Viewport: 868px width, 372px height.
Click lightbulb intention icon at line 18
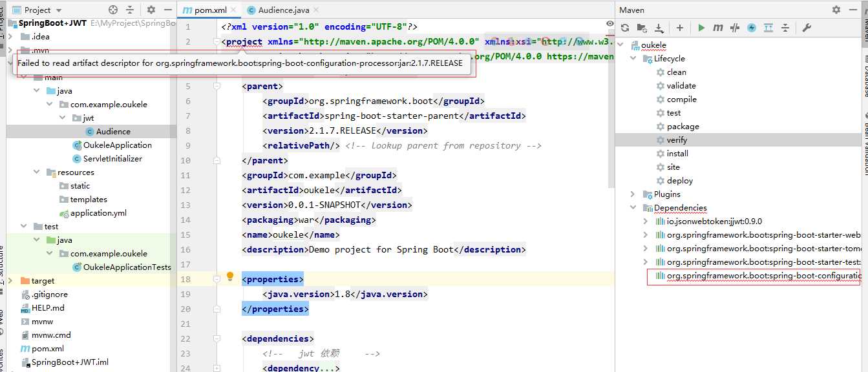[229, 277]
